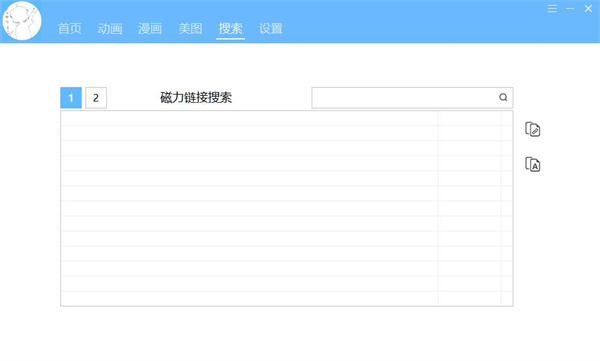Select the 美图 tab

pos(190,28)
